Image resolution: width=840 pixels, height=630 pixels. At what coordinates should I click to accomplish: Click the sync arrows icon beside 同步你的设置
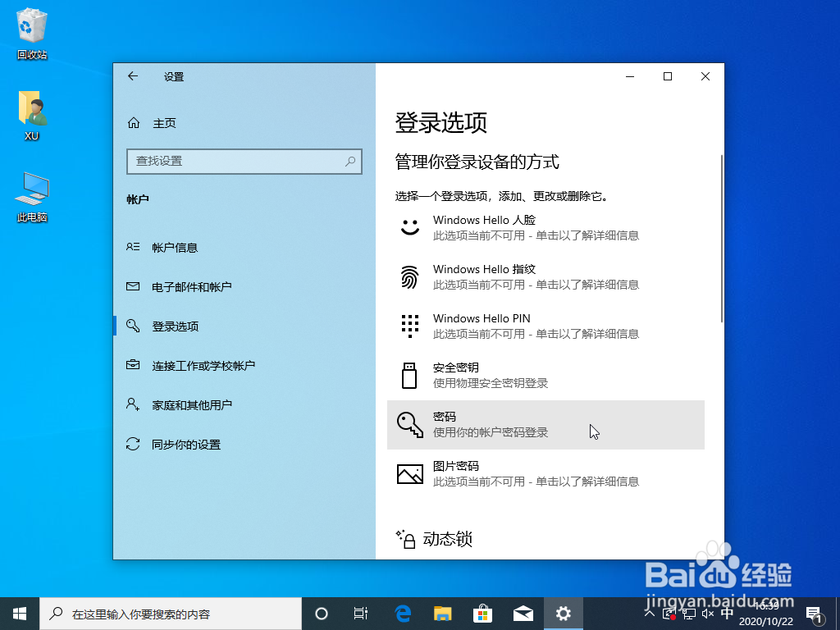click(x=133, y=444)
